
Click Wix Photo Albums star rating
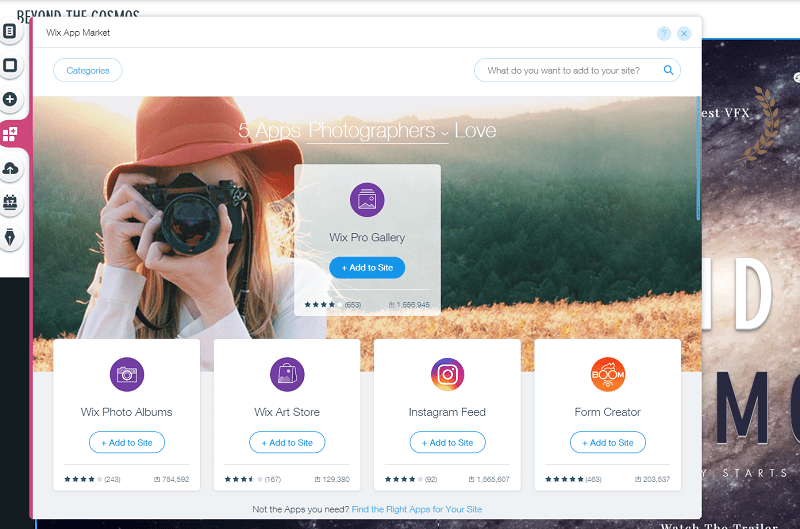(x=83, y=480)
